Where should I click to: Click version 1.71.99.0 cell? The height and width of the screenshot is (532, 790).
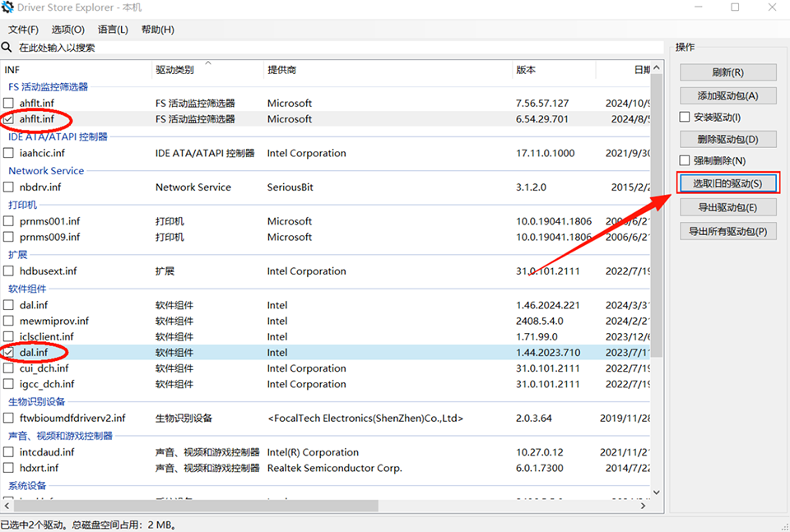[537, 337]
